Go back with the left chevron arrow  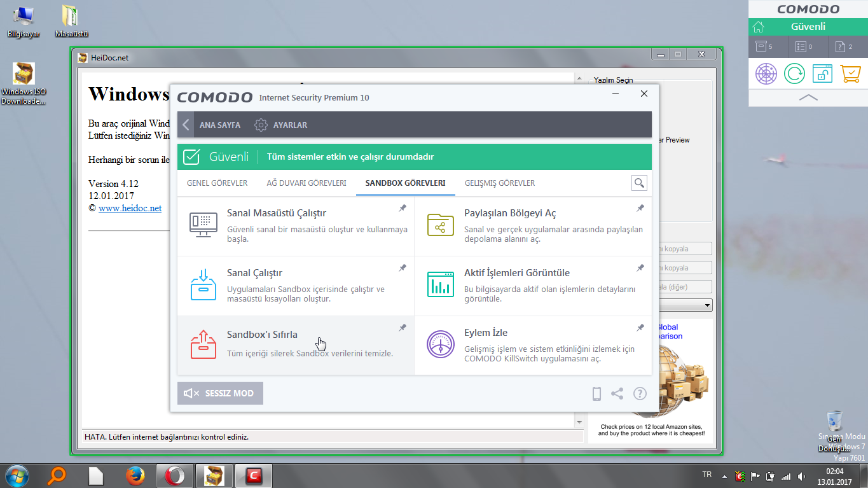(x=186, y=125)
